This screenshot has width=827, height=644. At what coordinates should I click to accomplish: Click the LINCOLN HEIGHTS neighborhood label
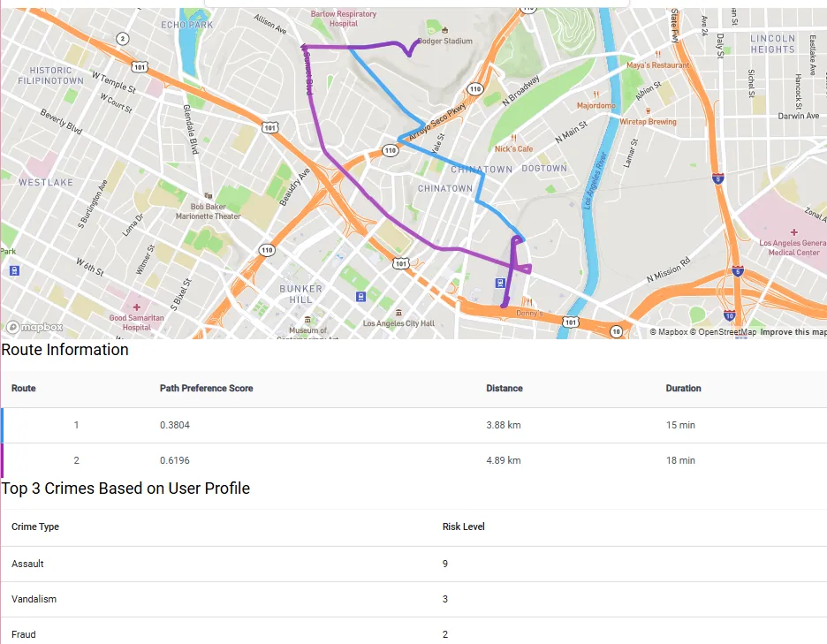click(x=773, y=44)
